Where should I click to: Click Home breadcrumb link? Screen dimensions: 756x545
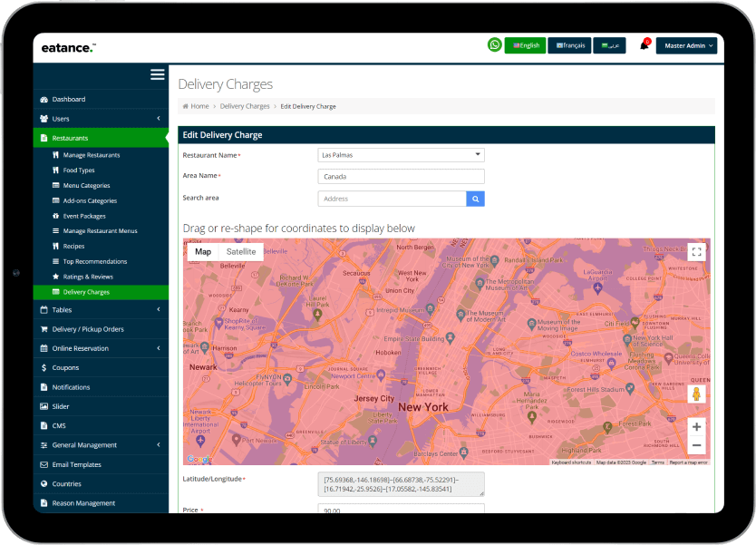click(199, 106)
